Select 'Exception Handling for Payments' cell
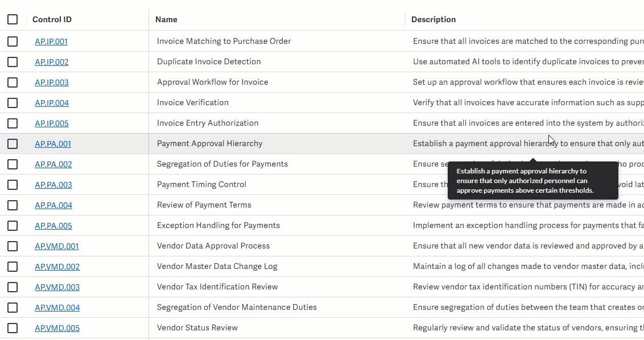 [218, 225]
